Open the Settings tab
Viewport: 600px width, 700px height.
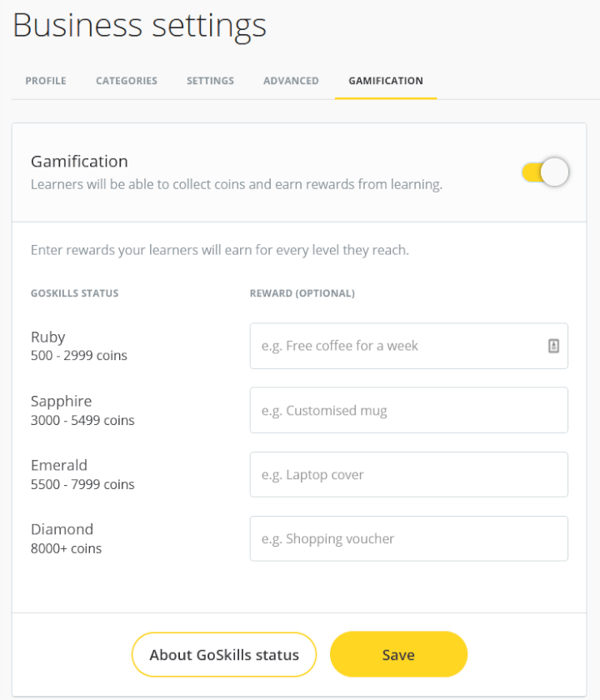[x=210, y=81]
